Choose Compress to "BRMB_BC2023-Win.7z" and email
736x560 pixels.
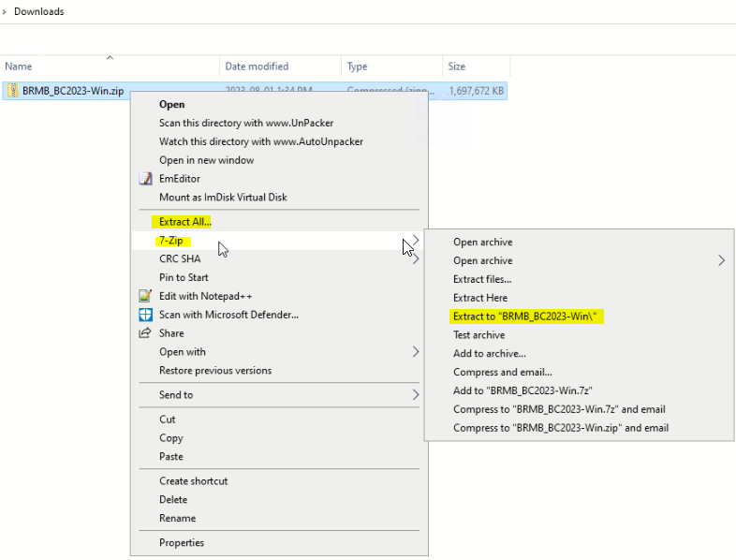(559, 409)
